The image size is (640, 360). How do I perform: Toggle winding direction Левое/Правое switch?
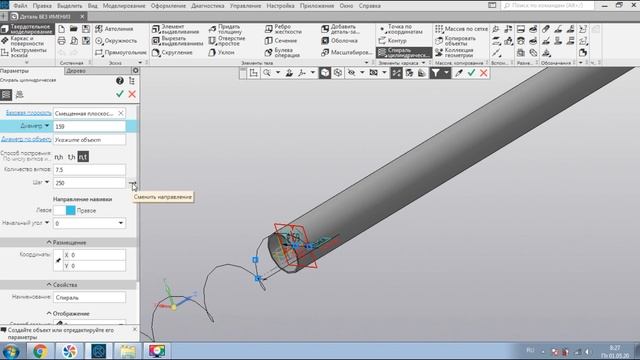(x=65, y=211)
